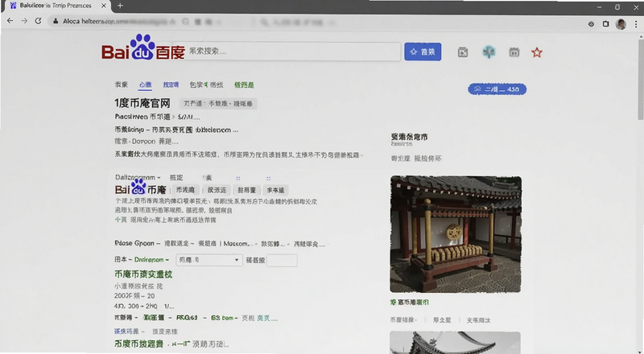Expand the Dailzcomm dropdown

pyautogui.click(x=138, y=178)
